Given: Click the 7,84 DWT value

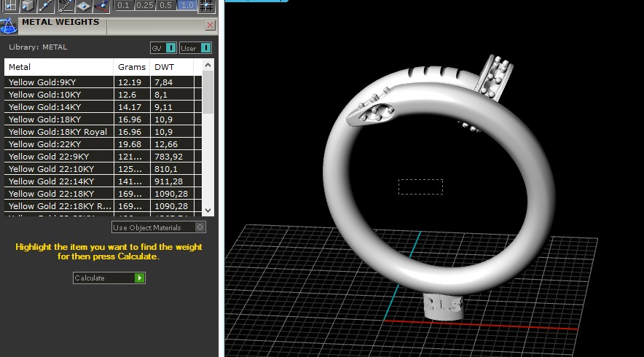Looking at the screenshot, I should click(x=163, y=82).
